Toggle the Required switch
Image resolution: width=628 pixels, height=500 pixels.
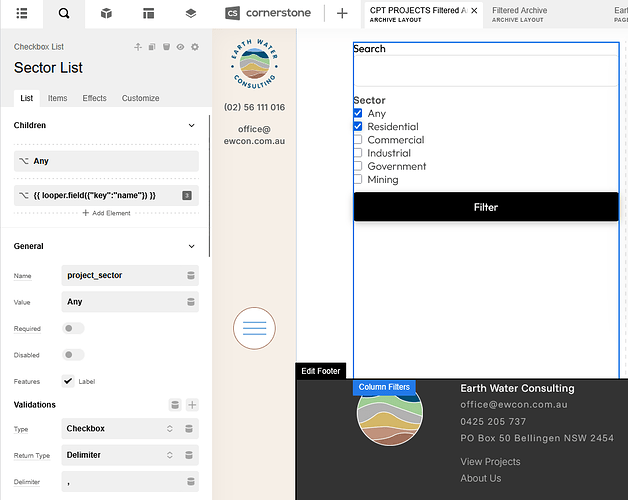click(74, 328)
